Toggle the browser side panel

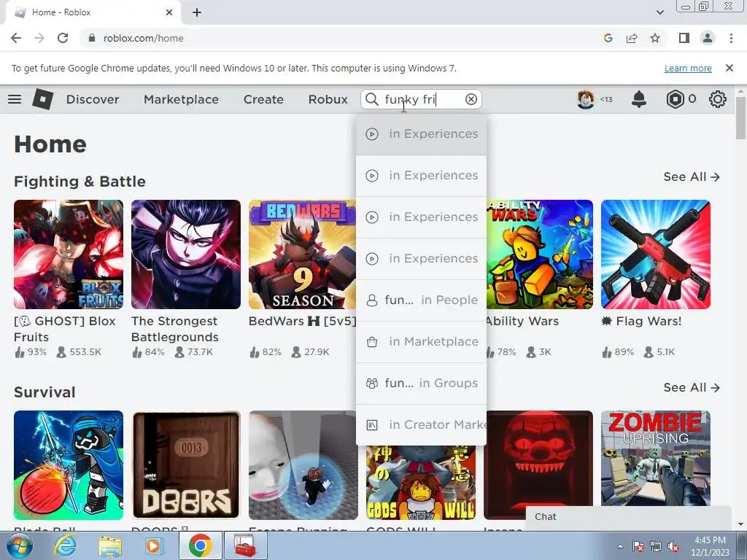coord(684,38)
